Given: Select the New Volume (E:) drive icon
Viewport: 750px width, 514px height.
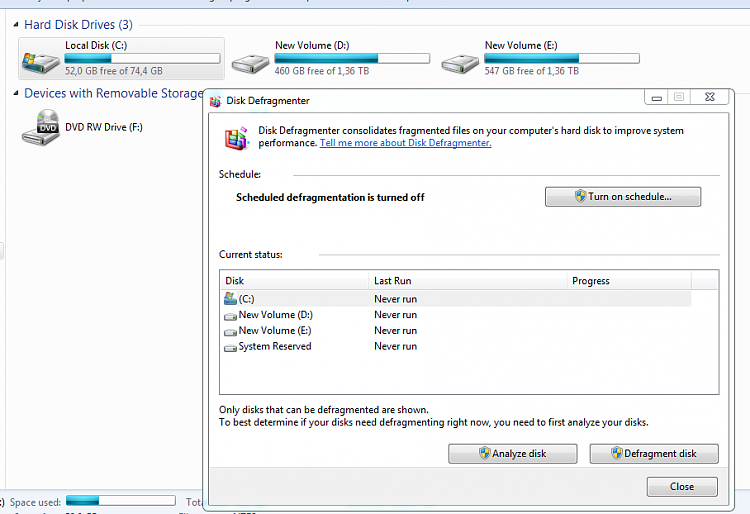Looking at the screenshot, I should (460, 63).
